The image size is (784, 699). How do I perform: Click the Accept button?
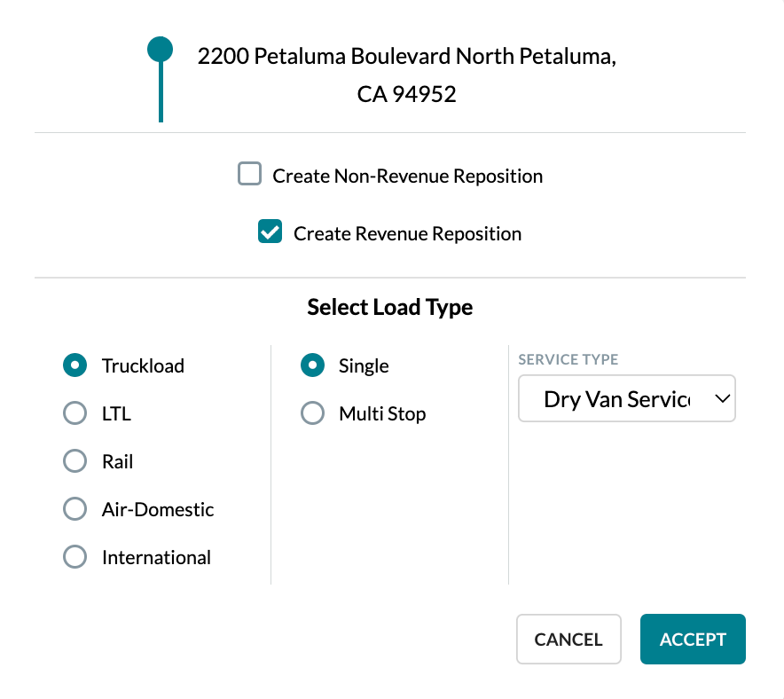point(693,639)
